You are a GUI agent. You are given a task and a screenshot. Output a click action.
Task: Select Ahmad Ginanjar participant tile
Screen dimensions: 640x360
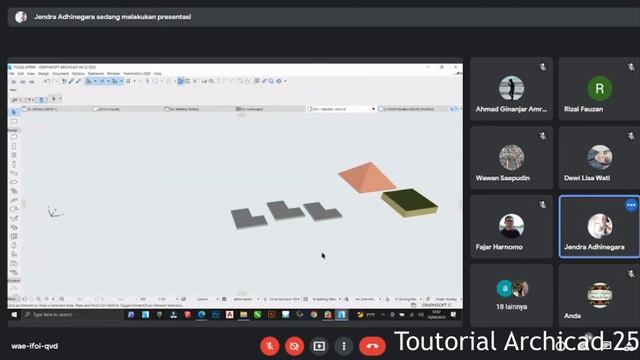click(511, 89)
